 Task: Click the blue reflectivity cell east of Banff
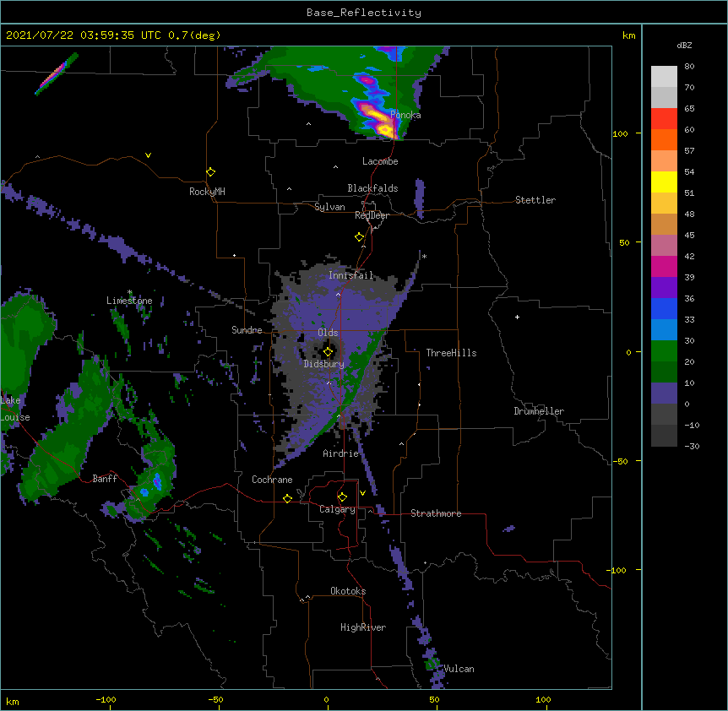(x=157, y=481)
